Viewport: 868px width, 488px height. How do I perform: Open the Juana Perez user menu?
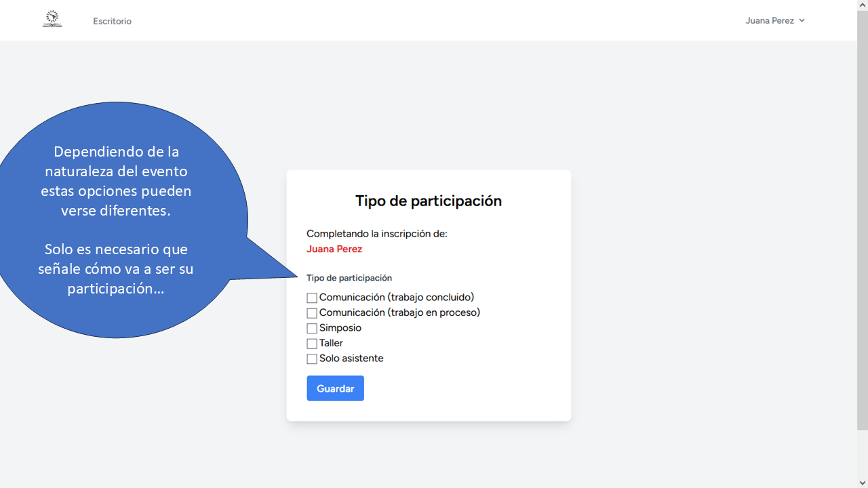pos(770,20)
